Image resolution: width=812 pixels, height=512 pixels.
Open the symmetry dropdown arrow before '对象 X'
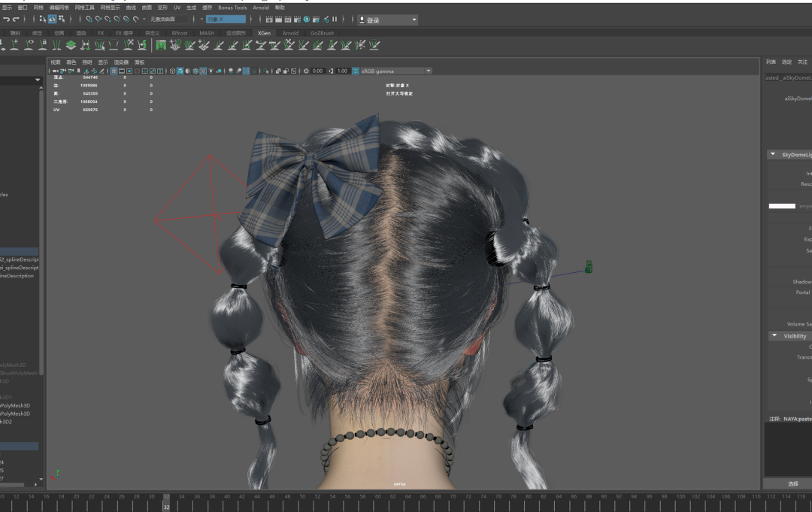201,19
